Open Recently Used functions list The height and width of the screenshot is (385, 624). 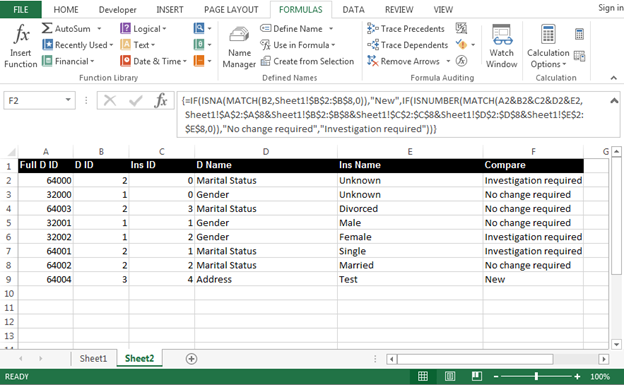pos(78,45)
